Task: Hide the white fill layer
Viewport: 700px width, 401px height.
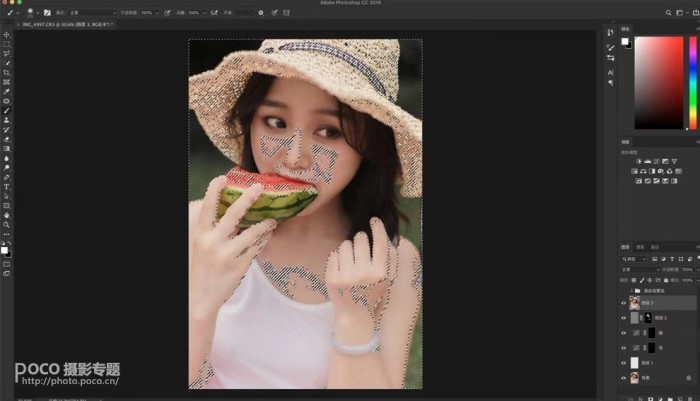Action: pos(624,363)
